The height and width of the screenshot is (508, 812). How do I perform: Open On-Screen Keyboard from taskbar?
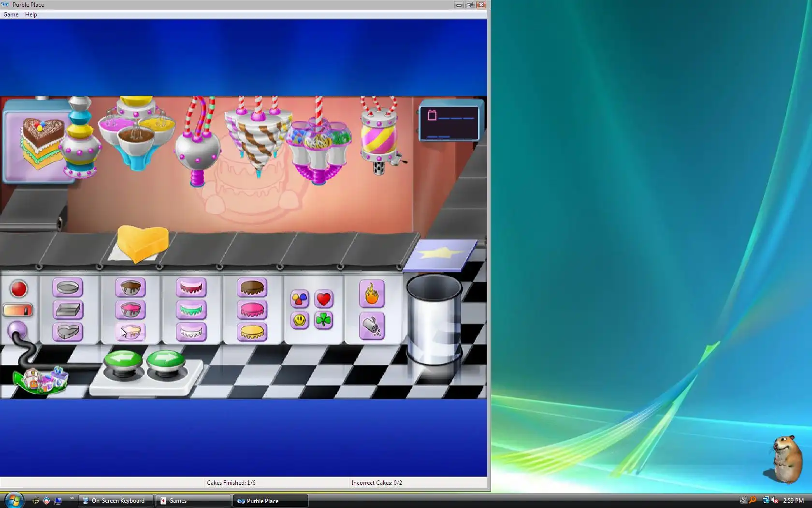tap(116, 501)
